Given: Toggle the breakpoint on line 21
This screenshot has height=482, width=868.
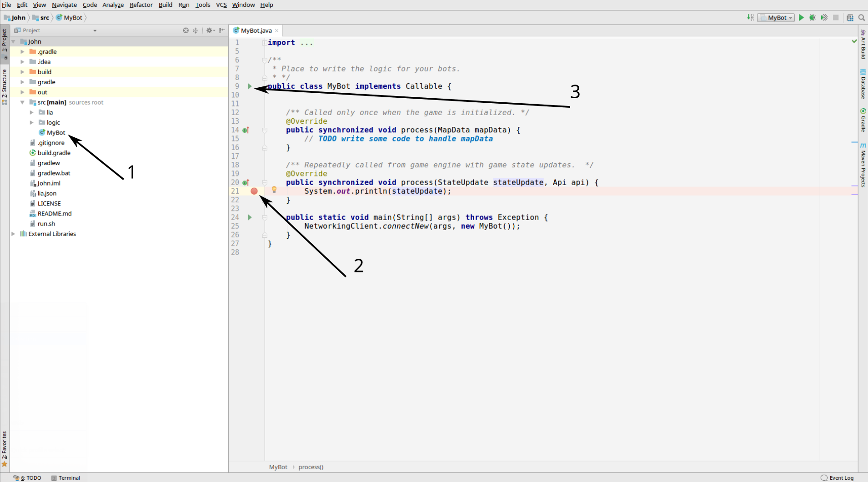Looking at the screenshot, I should (254, 191).
